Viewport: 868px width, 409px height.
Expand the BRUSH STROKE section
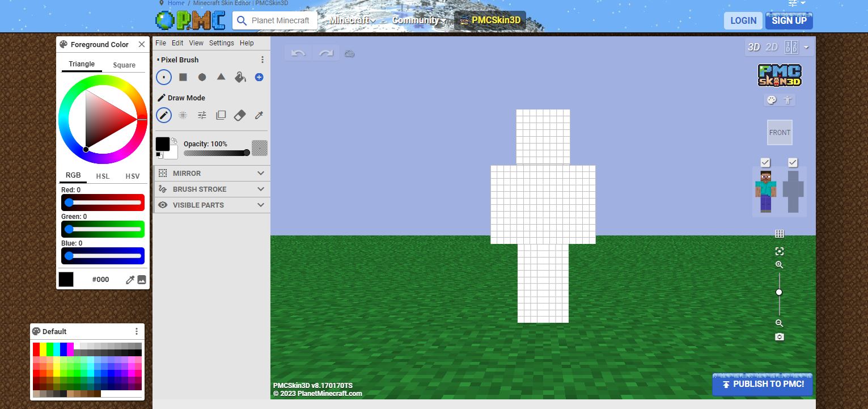[212, 189]
